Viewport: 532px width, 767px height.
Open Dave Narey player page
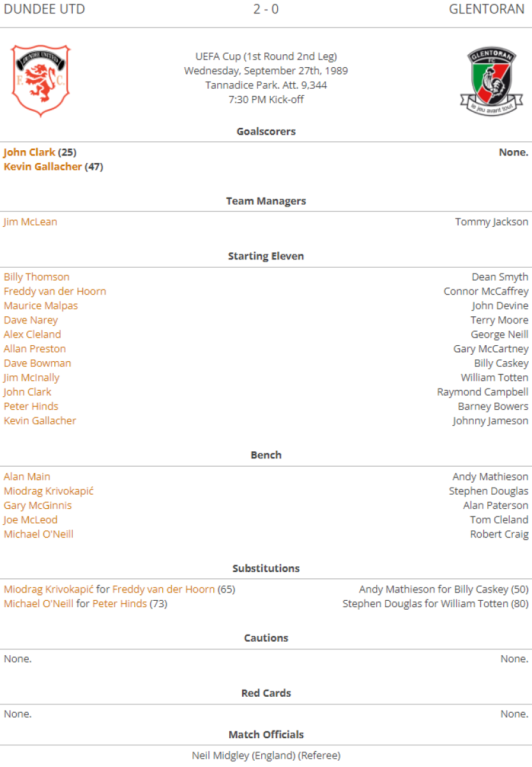31,320
